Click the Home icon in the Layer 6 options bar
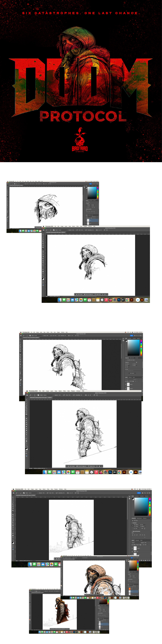This screenshot has width=162, height=644. tap(44, 230)
